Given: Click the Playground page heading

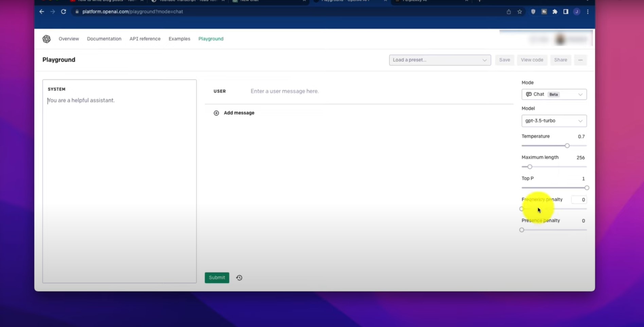Looking at the screenshot, I should (59, 60).
